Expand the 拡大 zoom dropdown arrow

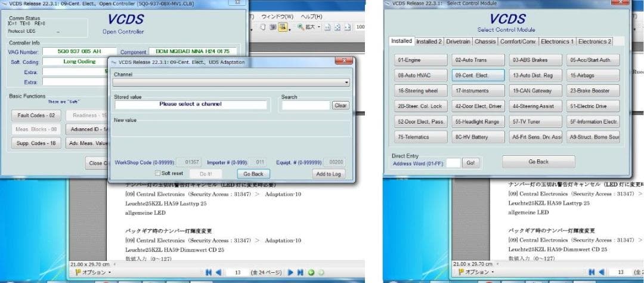point(318,27)
